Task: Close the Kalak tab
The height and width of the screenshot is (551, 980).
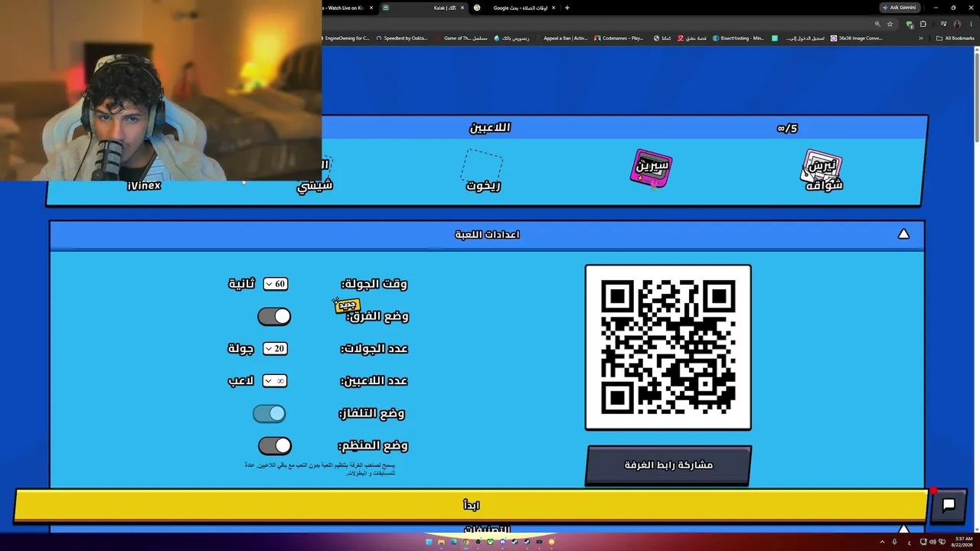Action: (462, 8)
